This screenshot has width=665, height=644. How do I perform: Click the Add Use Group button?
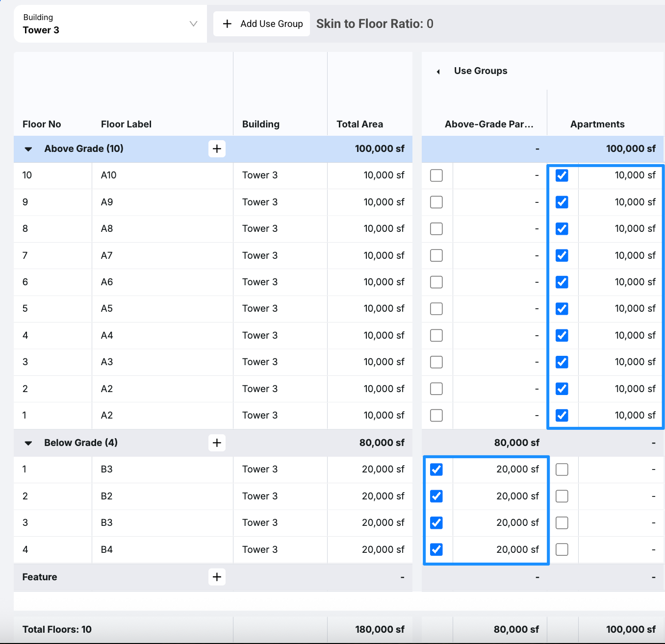262,24
